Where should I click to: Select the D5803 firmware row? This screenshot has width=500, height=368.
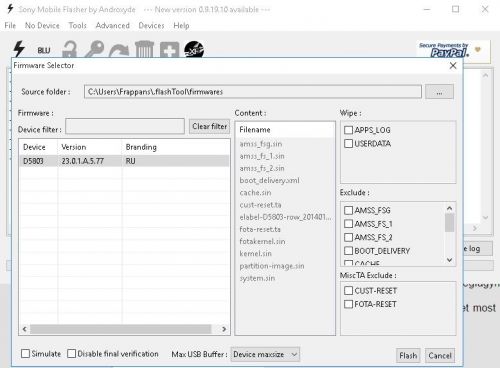coord(124,161)
